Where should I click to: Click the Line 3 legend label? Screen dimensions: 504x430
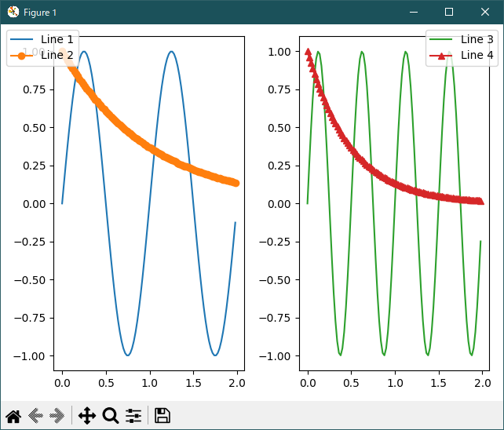point(477,39)
